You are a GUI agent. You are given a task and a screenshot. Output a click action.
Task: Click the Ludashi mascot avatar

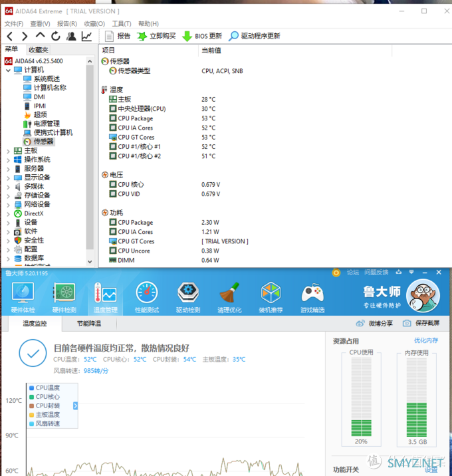coord(423,296)
